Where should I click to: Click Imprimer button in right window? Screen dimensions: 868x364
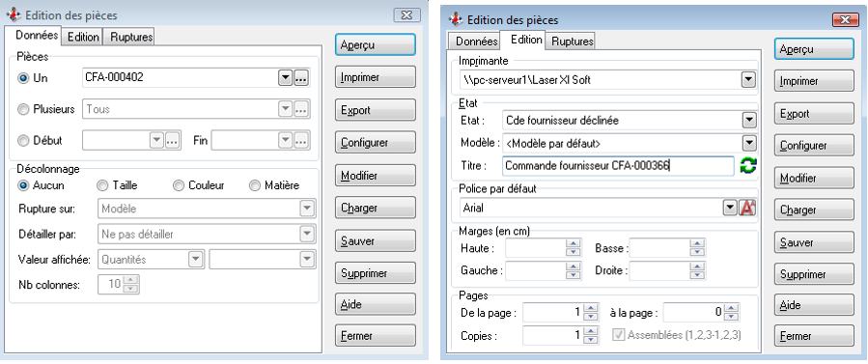click(814, 81)
